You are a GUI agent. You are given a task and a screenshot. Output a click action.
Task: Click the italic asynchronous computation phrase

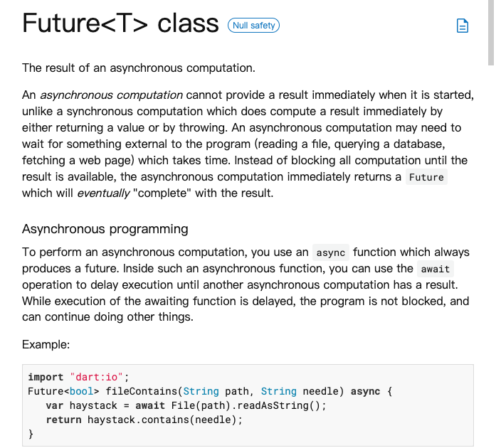click(111, 95)
